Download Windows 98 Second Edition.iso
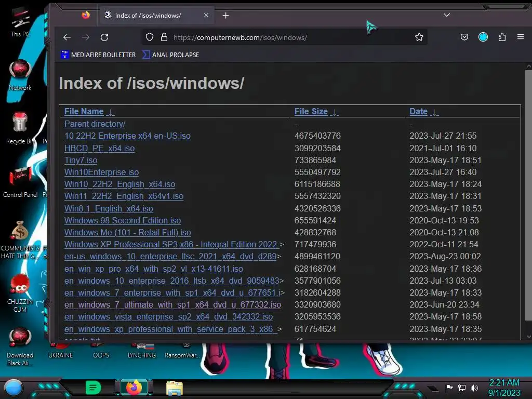Viewport: 532px width, 399px height. click(123, 220)
